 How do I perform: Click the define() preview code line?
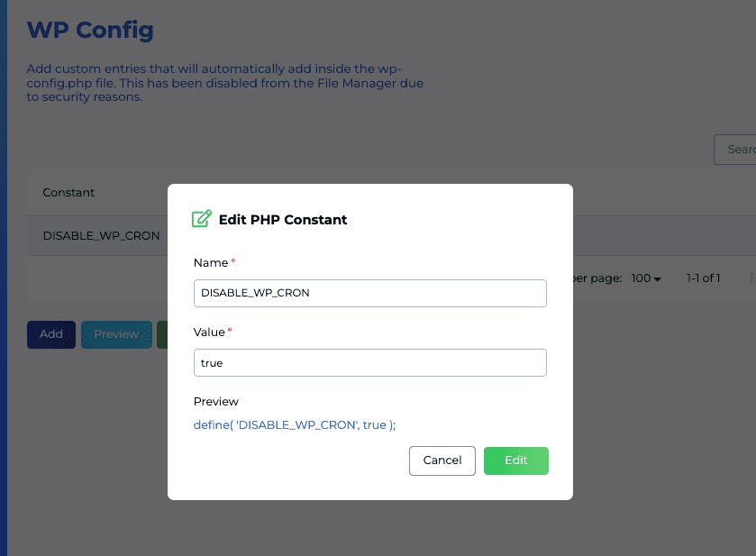(295, 424)
